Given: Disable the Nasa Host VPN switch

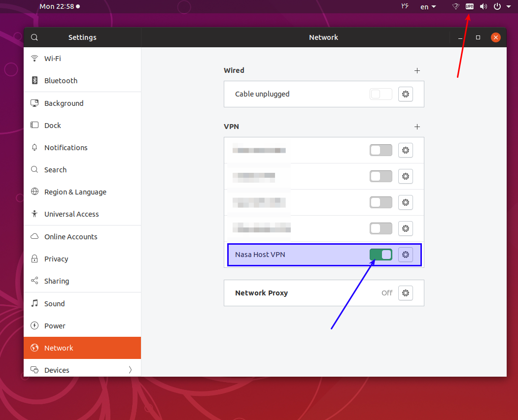Looking at the screenshot, I should (x=381, y=255).
